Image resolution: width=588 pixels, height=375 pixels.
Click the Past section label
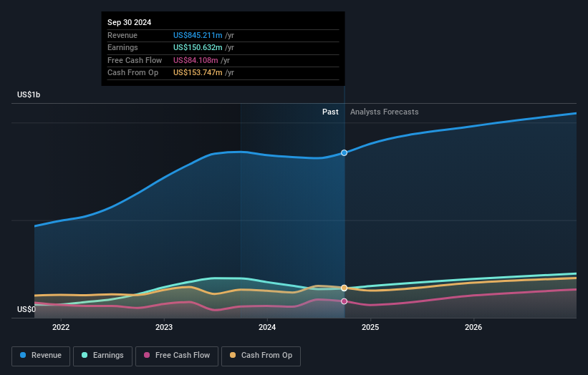(x=330, y=112)
